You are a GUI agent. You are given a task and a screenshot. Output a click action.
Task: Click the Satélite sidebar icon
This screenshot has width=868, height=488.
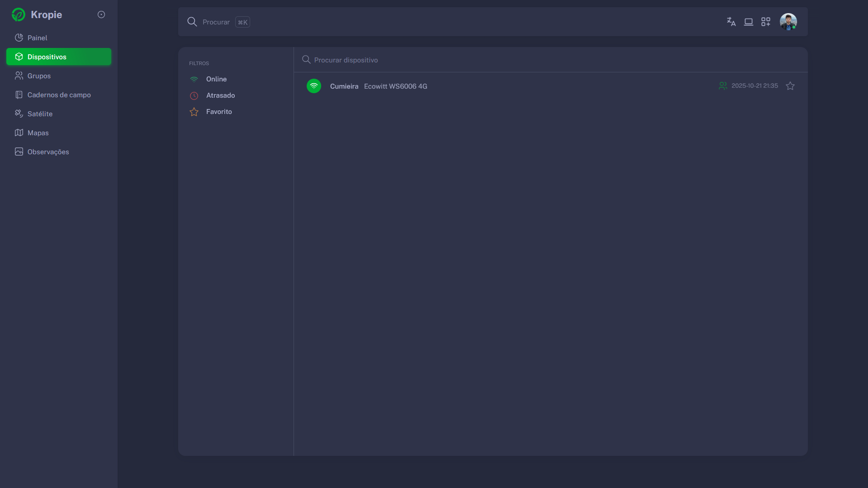coord(19,114)
